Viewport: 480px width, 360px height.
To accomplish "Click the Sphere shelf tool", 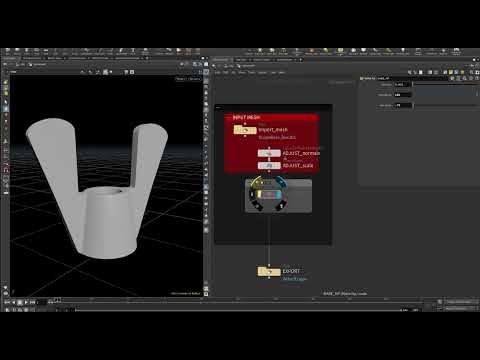I will pos(17,51).
